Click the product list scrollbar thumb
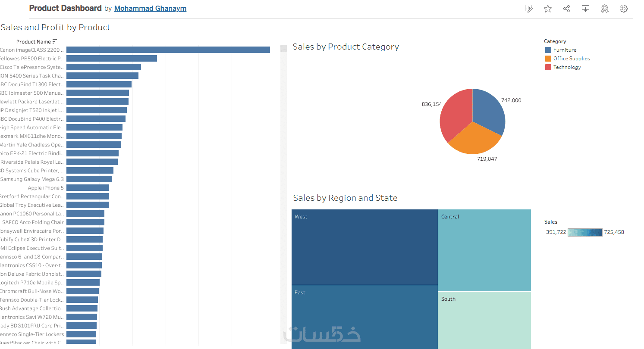The height and width of the screenshot is (349, 644). pyautogui.click(x=283, y=49)
